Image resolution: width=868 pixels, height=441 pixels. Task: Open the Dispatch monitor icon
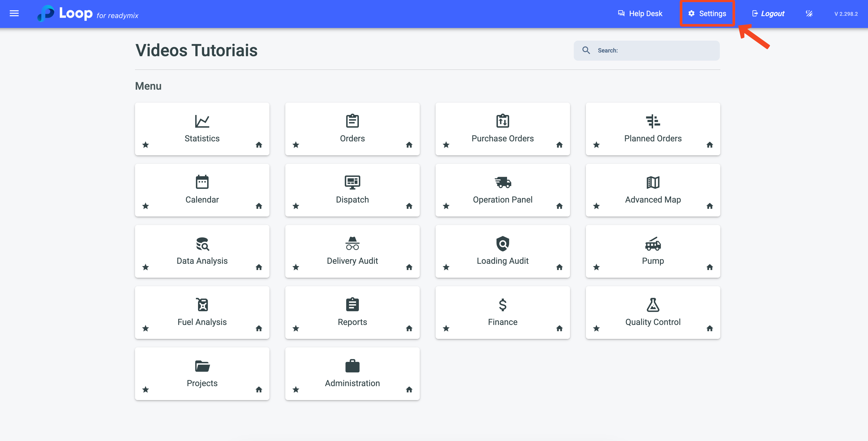pos(352,183)
